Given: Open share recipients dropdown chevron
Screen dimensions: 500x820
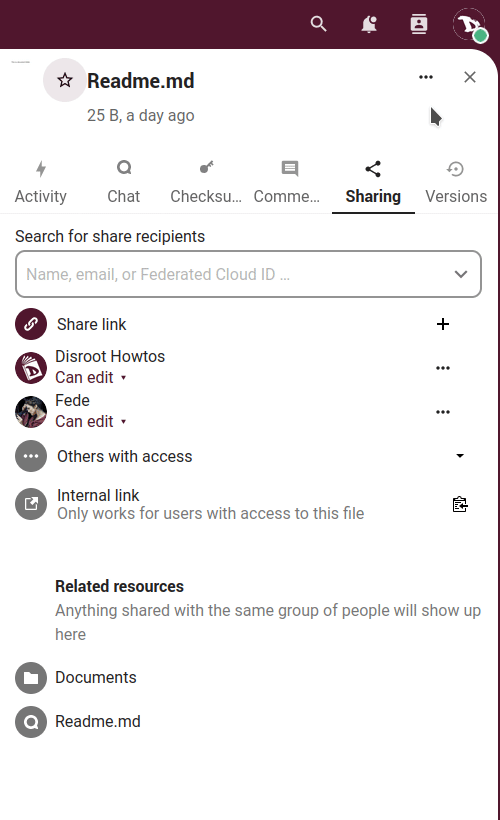Looking at the screenshot, I should (461, 274).
